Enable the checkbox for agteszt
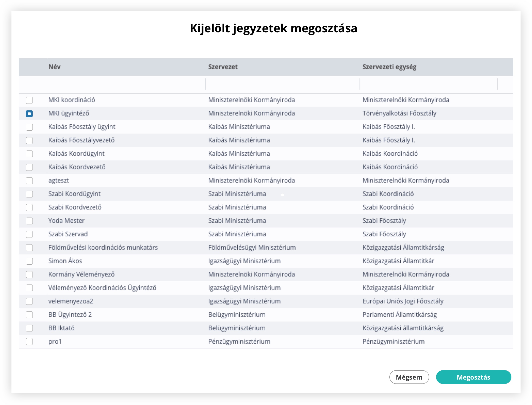The image size is (532, 405). 29,181
